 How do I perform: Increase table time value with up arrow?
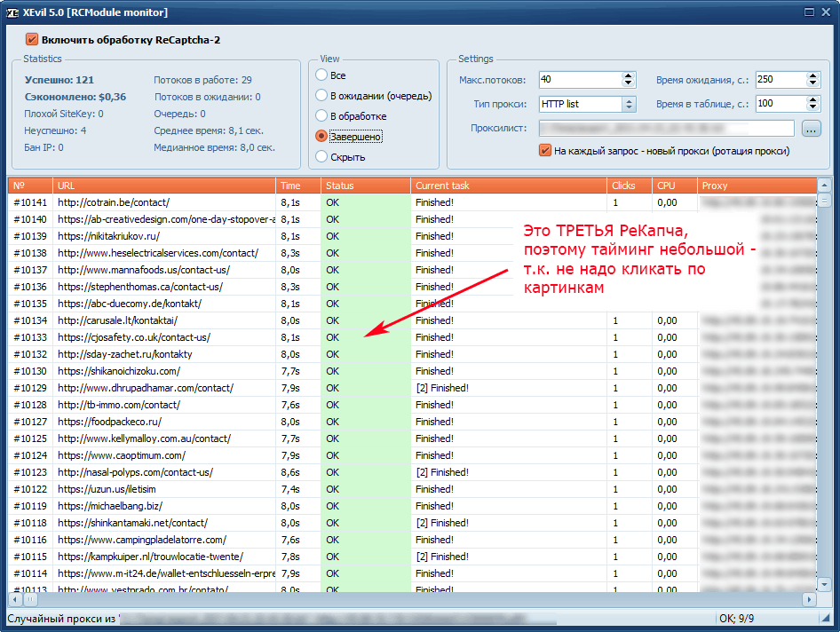813,99
